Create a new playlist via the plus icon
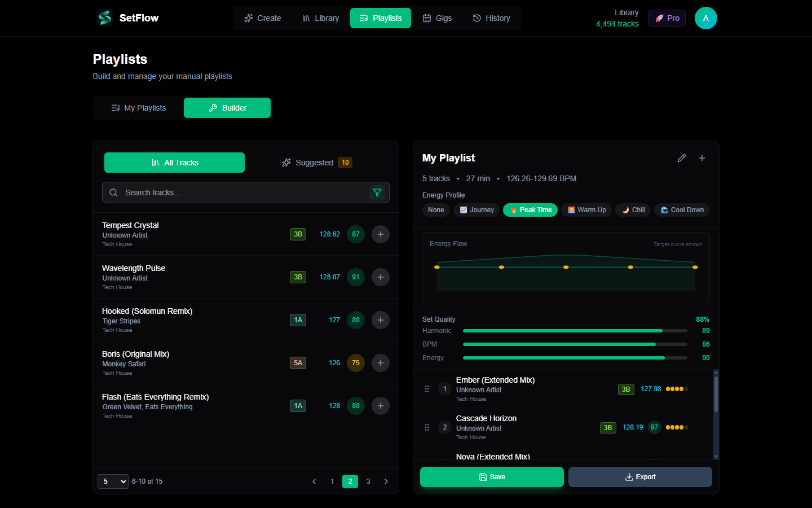Screen dimensions: 812x508 click(702, 158)
